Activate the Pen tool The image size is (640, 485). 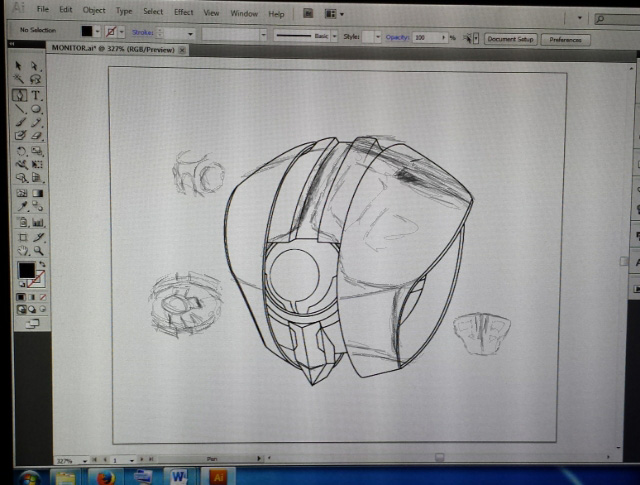[19, 95]
